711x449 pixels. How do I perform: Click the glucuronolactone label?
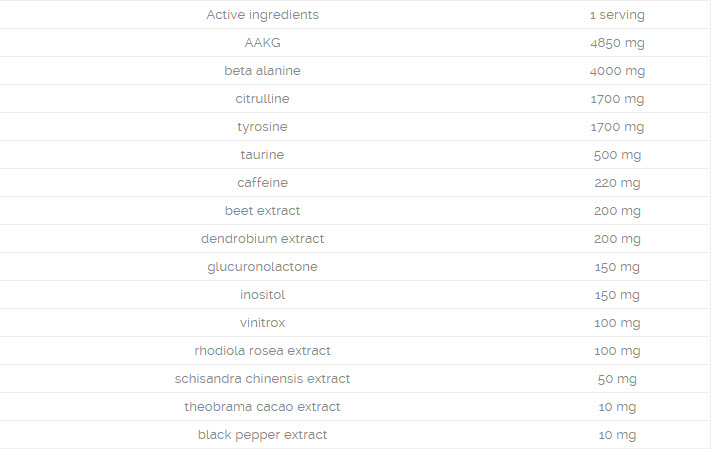(262, 267)
